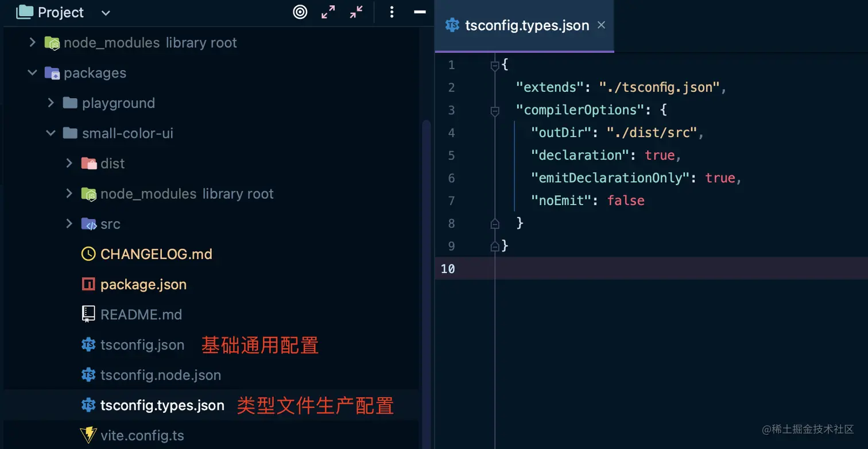
Task: Expand node_modules inside small-color-ui
Action: coord(69,193)
